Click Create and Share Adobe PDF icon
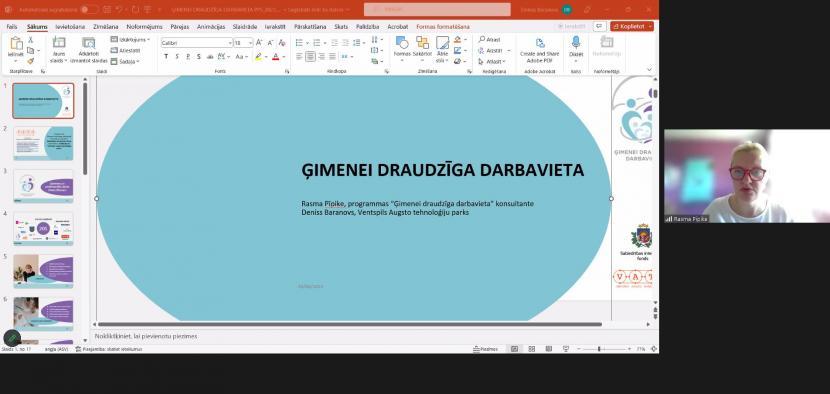 (x=539, y=43)
